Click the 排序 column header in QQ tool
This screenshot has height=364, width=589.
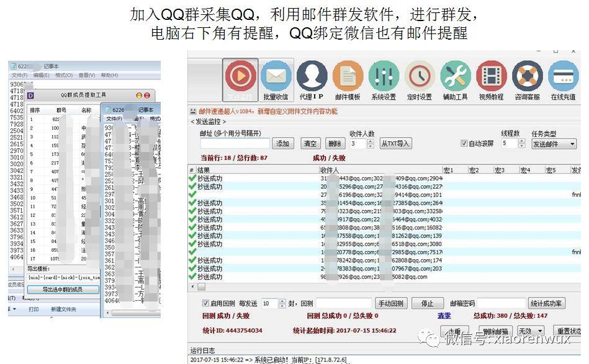pyautogui.click(x=35, y=110)
